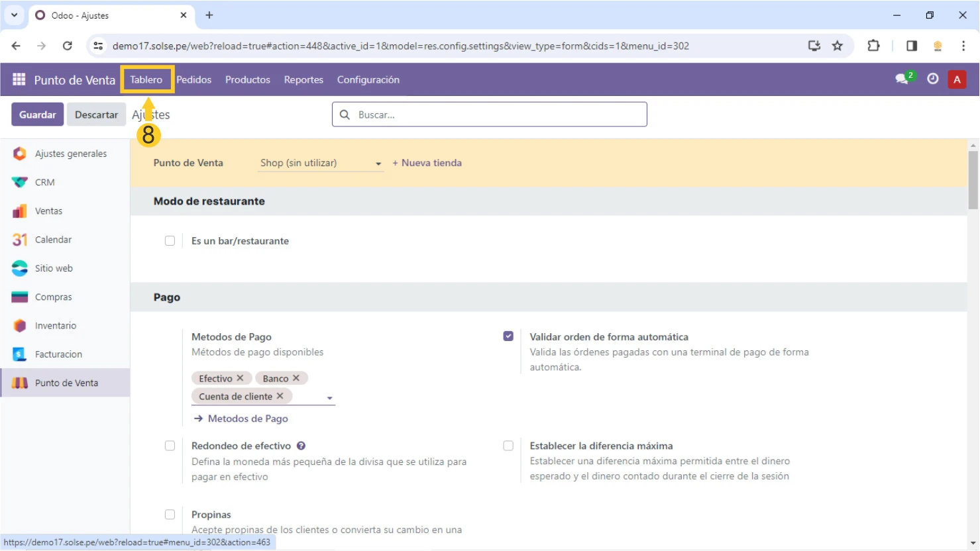
Task: Click the + Nueva tienda link
Action: click(x=427, y=163)
